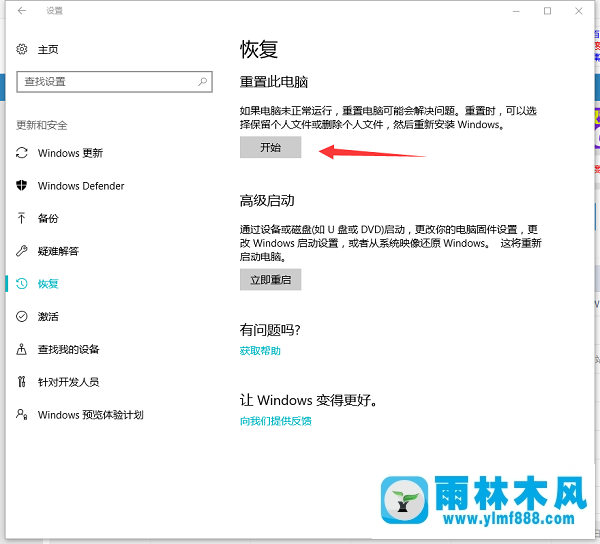Image resolution: width=600 pixels, height=544 pixels.
Task: Open the 主页 home page
Action: point(48,49)
